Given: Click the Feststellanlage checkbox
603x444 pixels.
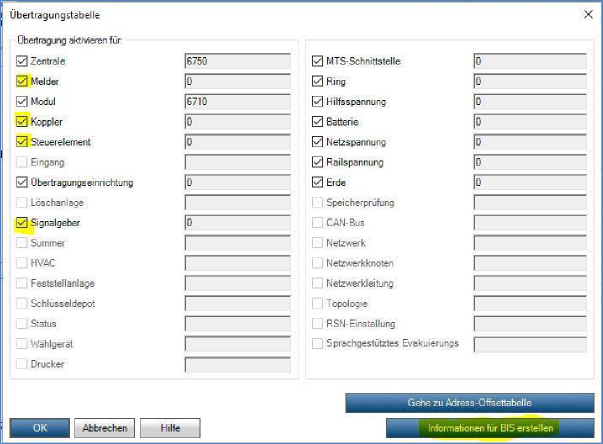Looking at the screenshot, I should pos(22,283).
